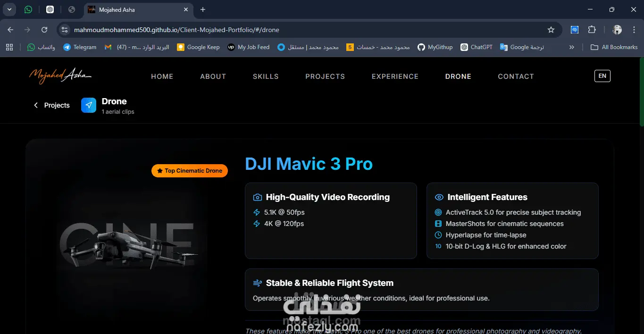Go to the HOME section

pyautogui.click(x=162, y=76)
